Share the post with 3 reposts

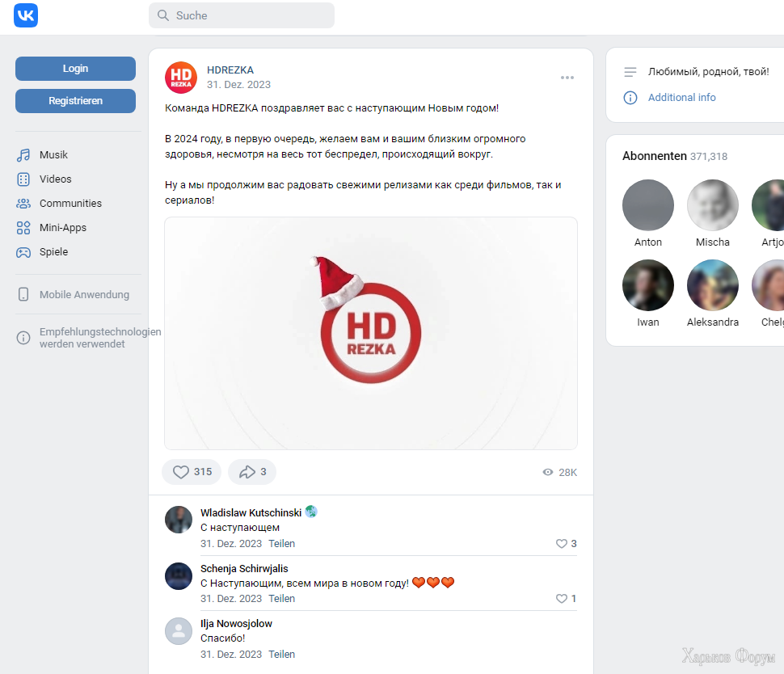tap(252, 472)
